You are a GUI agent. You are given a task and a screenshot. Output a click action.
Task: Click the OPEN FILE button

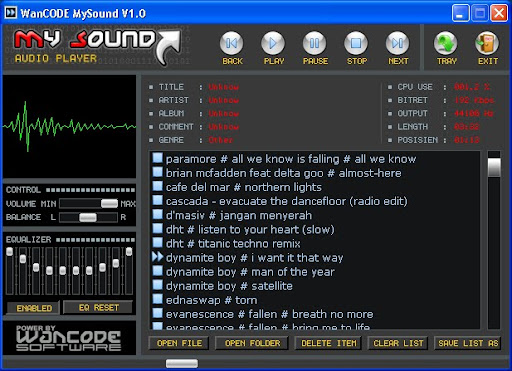179,343
